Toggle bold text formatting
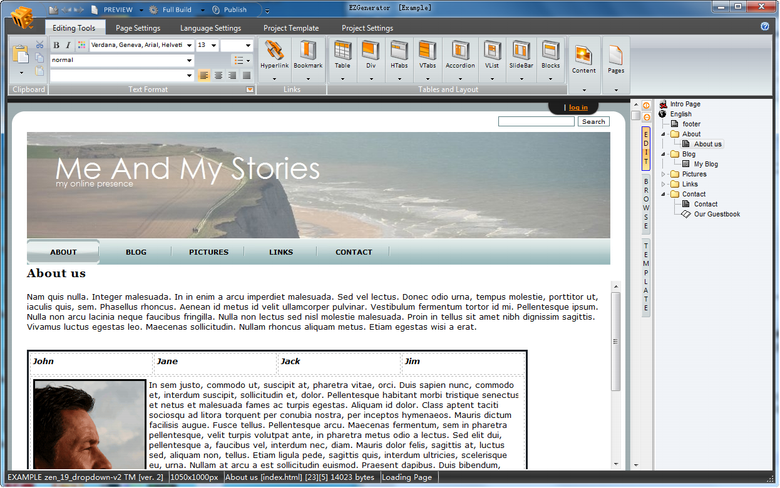The height and width of the screenshot is (488, 780). (x=56, y=46)
